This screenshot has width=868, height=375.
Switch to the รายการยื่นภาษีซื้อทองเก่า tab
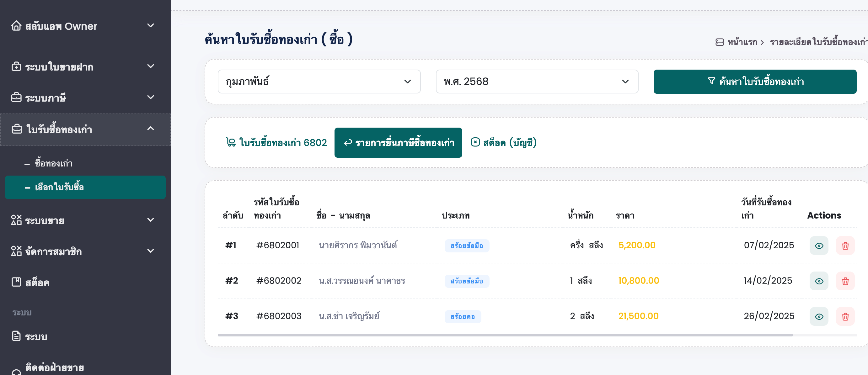(398, 142)
